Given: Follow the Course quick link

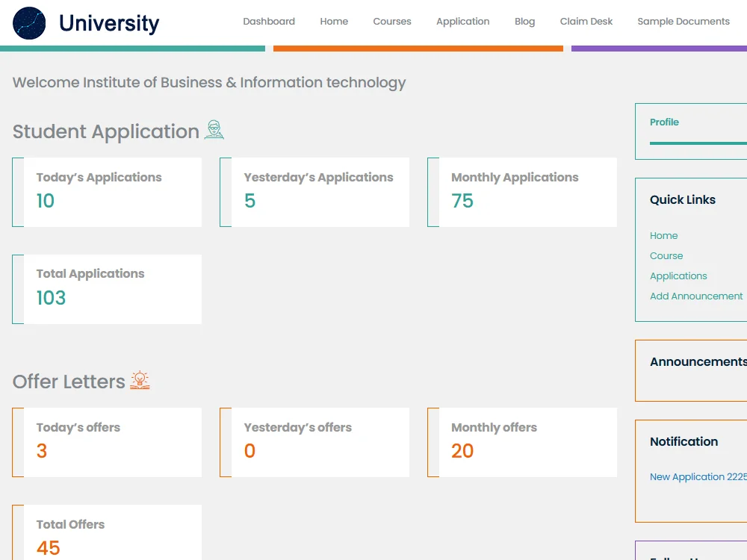Looking at the screenshot, I should [x=666, y=255].
